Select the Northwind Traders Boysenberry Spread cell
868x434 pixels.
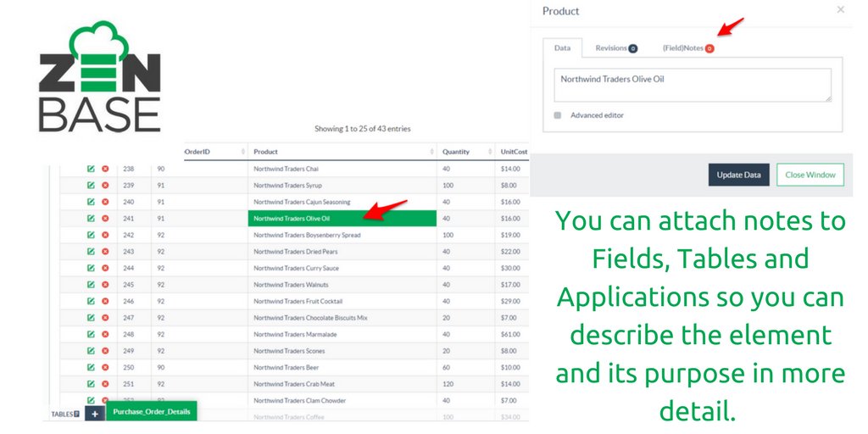click(342, 236)
